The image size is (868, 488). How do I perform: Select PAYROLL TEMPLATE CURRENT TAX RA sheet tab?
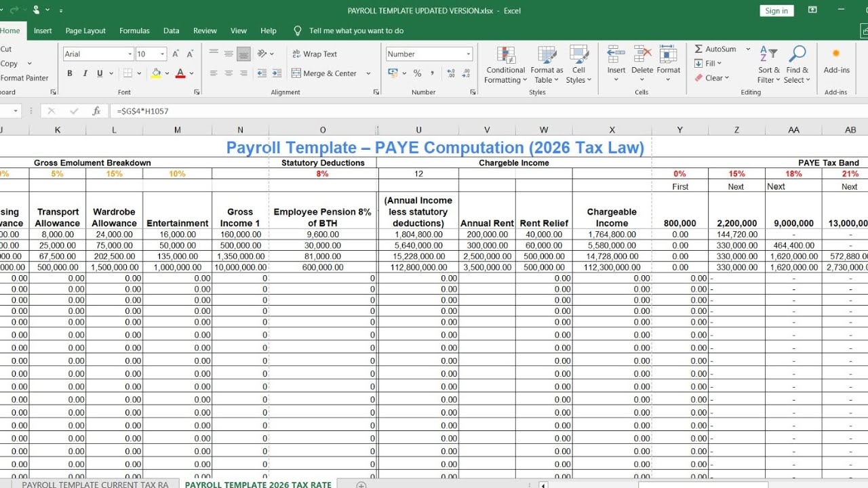95,484
